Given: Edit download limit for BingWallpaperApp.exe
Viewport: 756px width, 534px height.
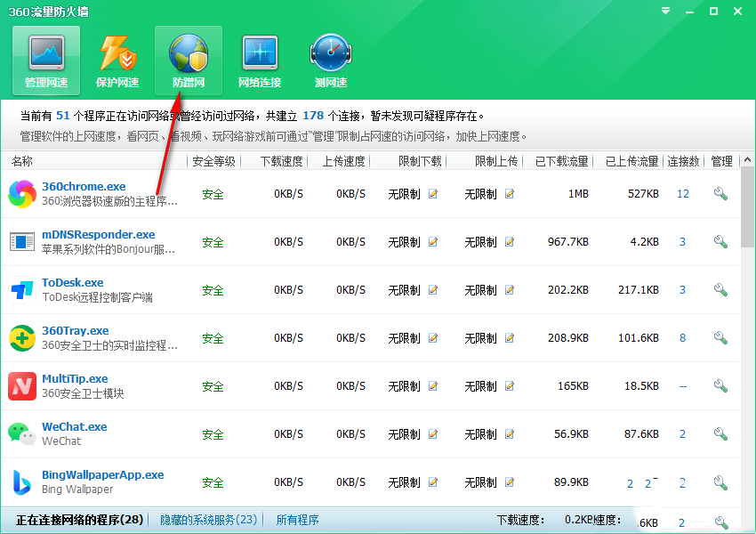Looking at the screenshot, I should pos(433,481).
